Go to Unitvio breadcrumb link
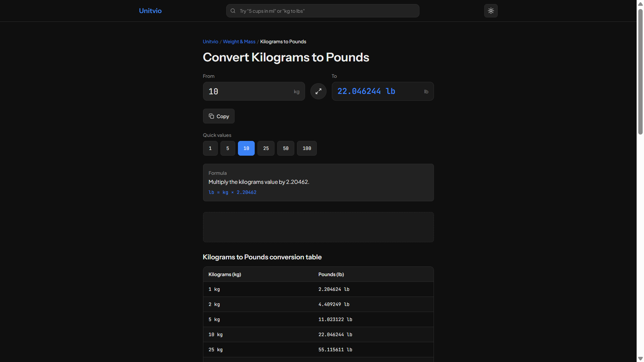This screenshot has width=644, height=362. click(x=210, y=42)
